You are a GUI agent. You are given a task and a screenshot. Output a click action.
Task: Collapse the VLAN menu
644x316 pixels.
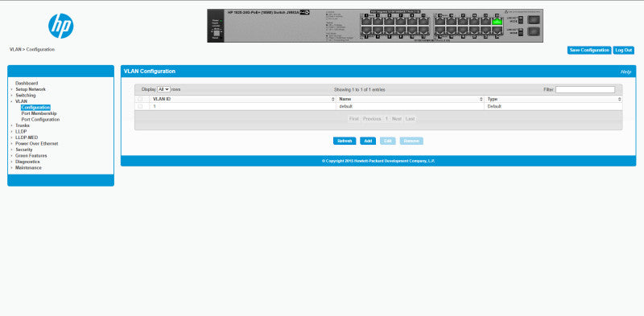(x=22, y=101)
